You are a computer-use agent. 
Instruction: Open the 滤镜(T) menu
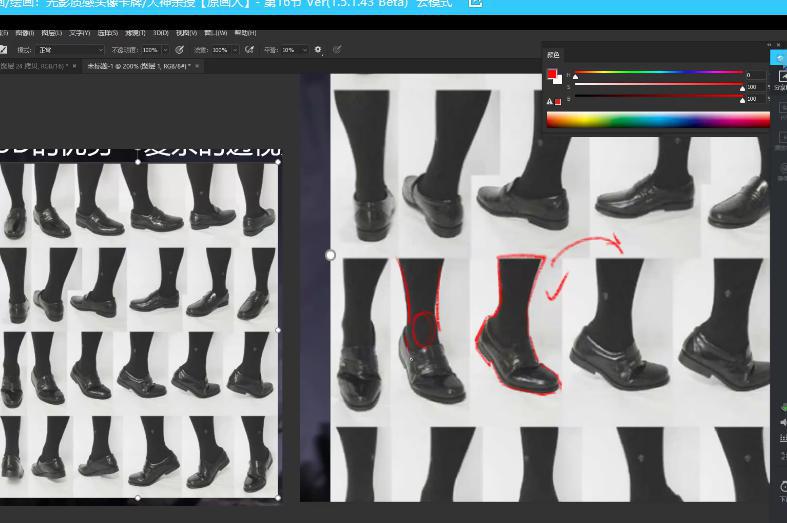(x=136, y=33)
